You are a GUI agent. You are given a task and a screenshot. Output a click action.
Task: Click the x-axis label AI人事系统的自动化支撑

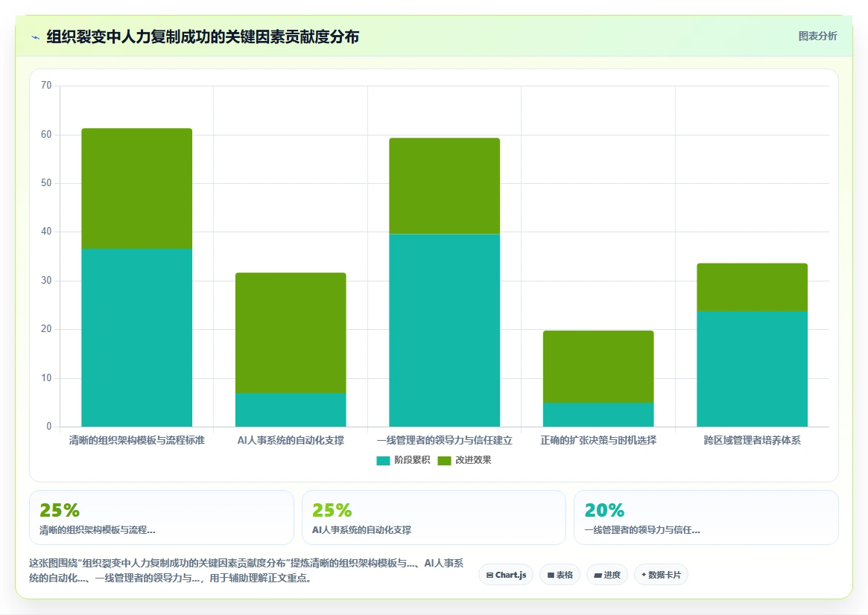[291, 440]
